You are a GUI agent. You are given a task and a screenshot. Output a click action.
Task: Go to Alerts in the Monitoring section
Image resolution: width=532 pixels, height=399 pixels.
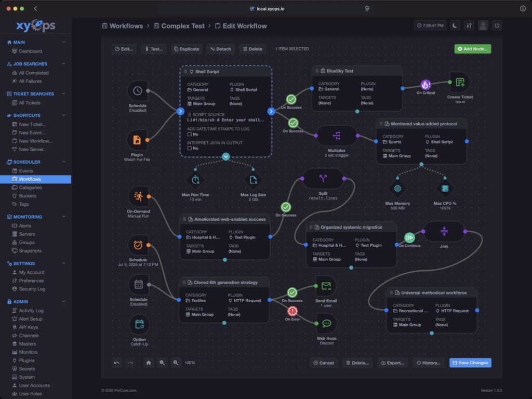tap(25, 226)
